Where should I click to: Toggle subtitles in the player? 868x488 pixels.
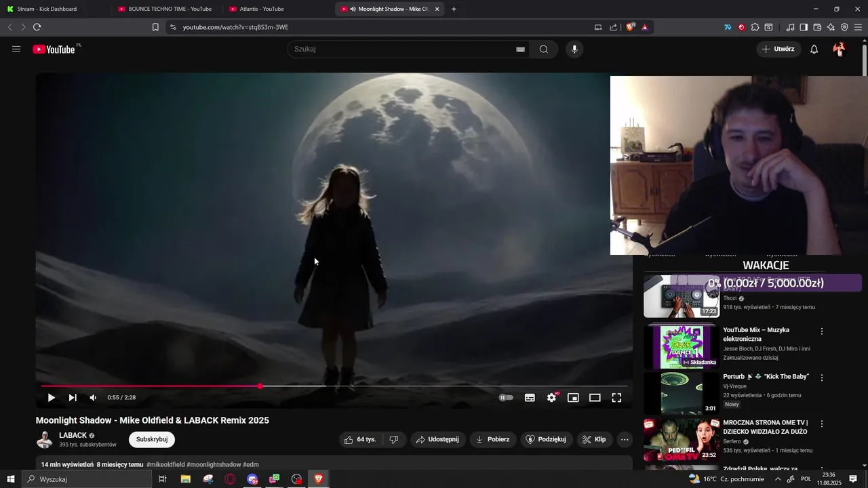click(530, 398)
